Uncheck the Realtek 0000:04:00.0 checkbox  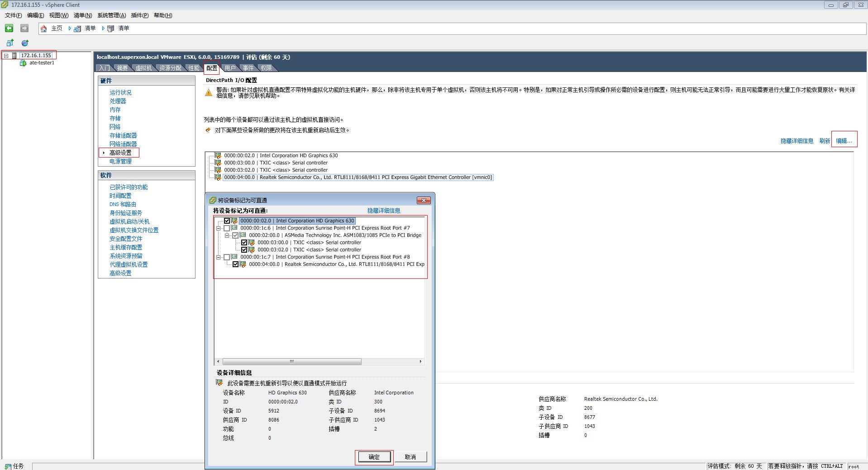click(x=235, y=264)
